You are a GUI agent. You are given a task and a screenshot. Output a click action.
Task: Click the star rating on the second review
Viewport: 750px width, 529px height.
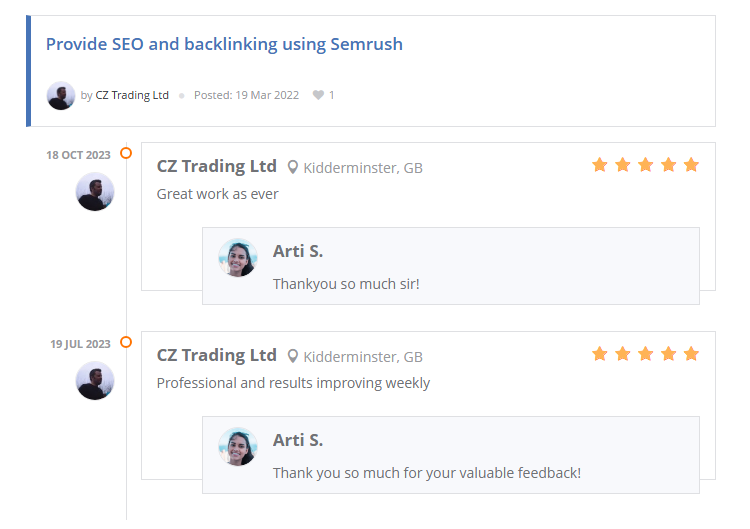(645, 354)
